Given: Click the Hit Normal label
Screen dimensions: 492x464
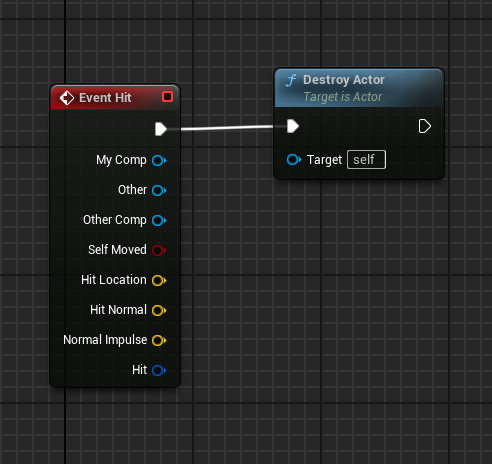Looking at the screenshot, I should tap(118, 310).
